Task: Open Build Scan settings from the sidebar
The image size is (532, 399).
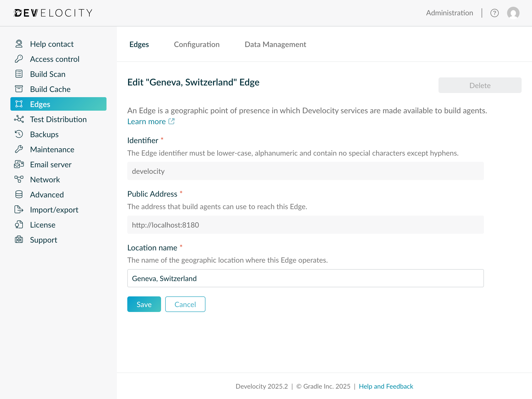Action: point(19,74)
